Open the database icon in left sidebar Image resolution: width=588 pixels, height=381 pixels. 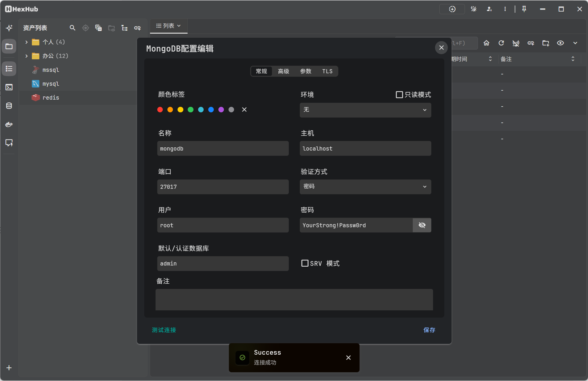pyautogui.click(x=9, y=106)
